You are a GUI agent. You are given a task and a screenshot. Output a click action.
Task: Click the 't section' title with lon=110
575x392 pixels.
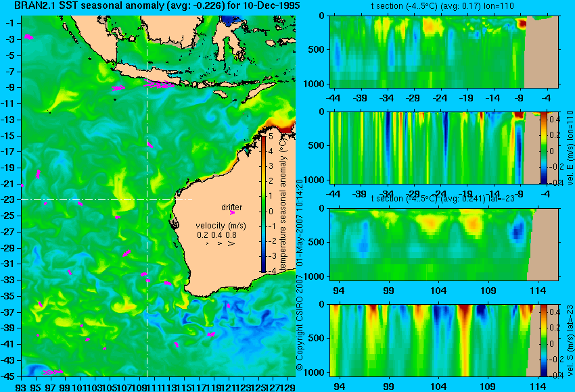pos(442,6)
